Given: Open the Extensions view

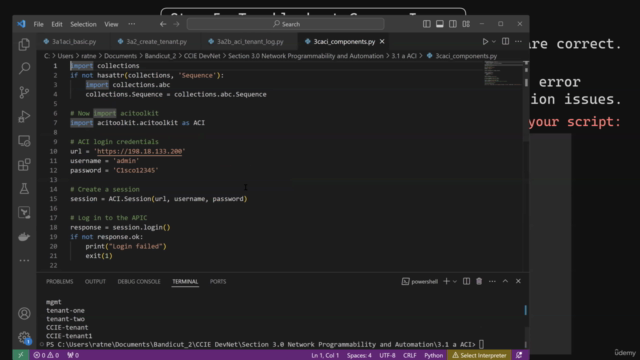Looking at the screenshot, I should 24,165.
